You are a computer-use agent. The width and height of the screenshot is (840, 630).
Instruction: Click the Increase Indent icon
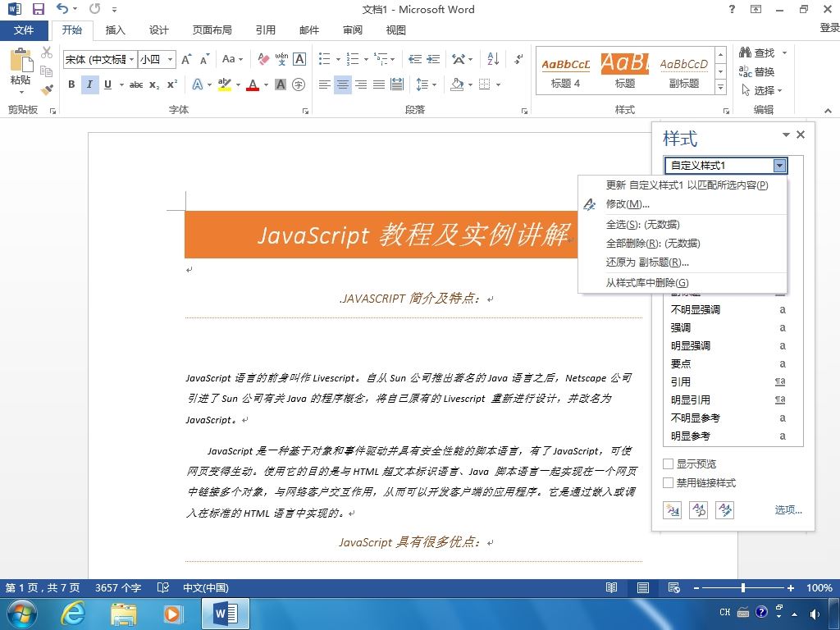point(433,59)
